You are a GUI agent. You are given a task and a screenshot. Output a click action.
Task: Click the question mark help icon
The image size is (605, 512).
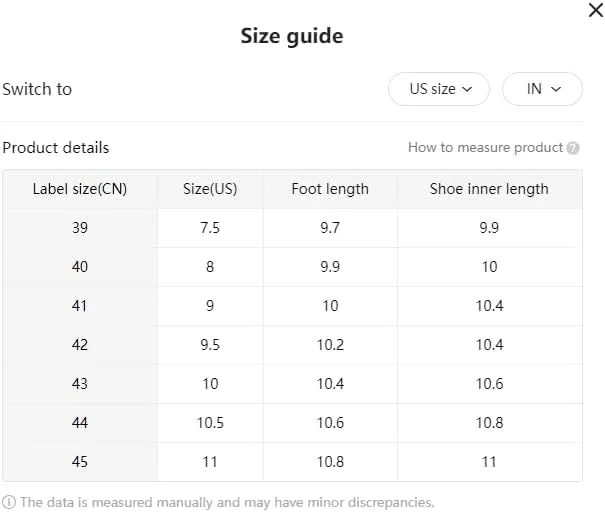pyautogui.click(x=573, y=148)
